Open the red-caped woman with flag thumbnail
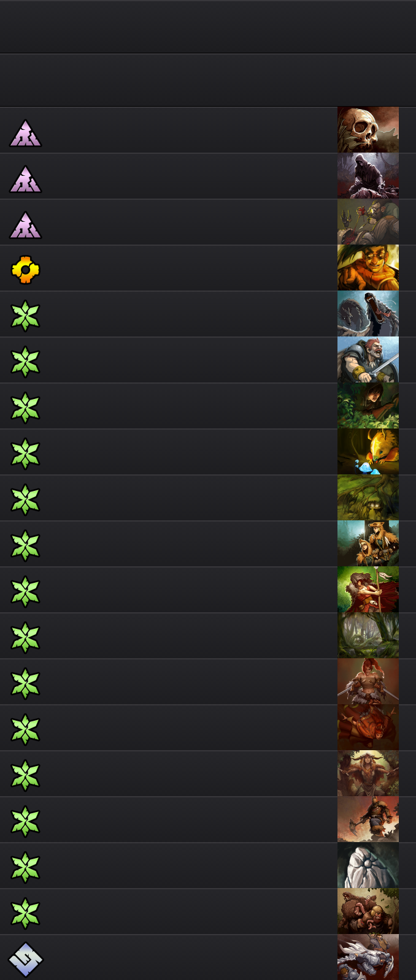Screen dimensions: 416x980 point(368,590)
